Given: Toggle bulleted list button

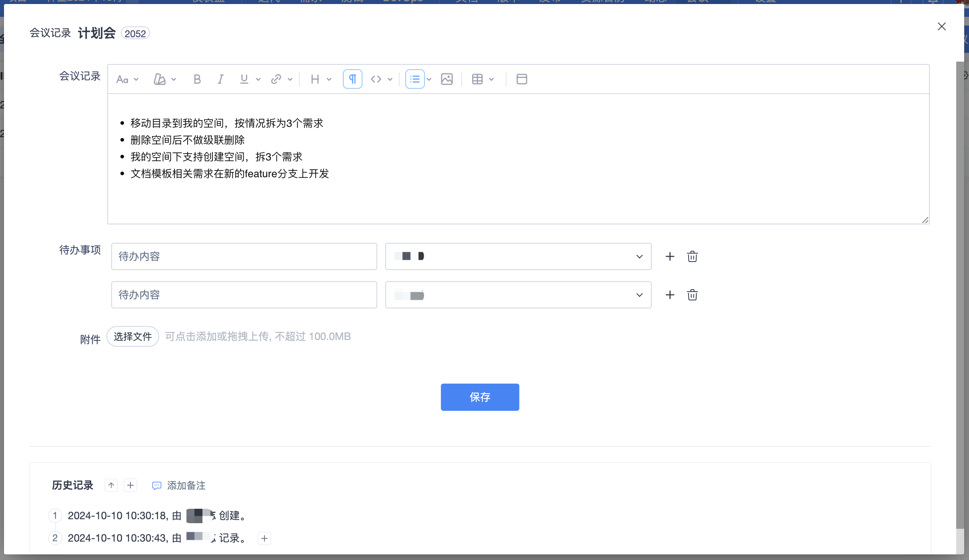Looking at the screenshot, I should coord(415,79).
